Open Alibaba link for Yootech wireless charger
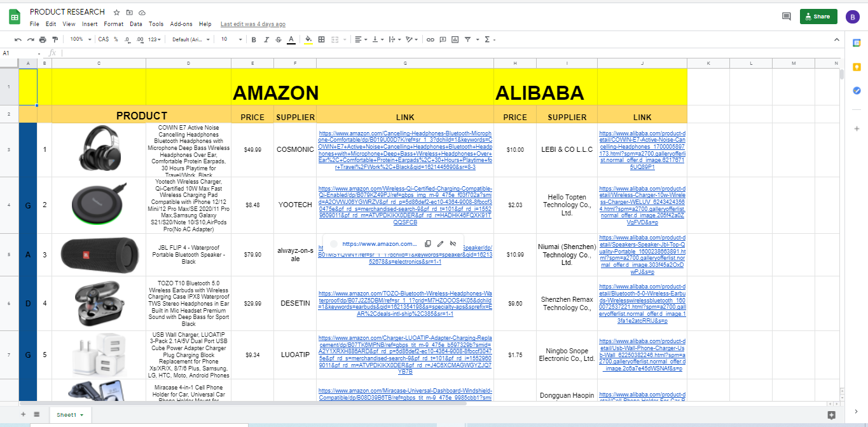The image size is (868, 427). pos(642,206)
